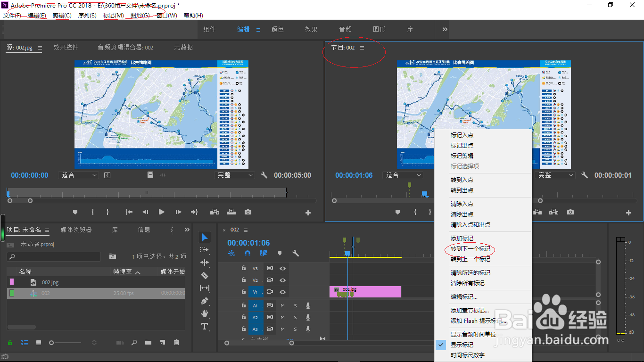This screenshot has height=362, width=644.
Task: Expand workspace overflow chevrons
Action: pyautogui.click(x=445, y=29)
